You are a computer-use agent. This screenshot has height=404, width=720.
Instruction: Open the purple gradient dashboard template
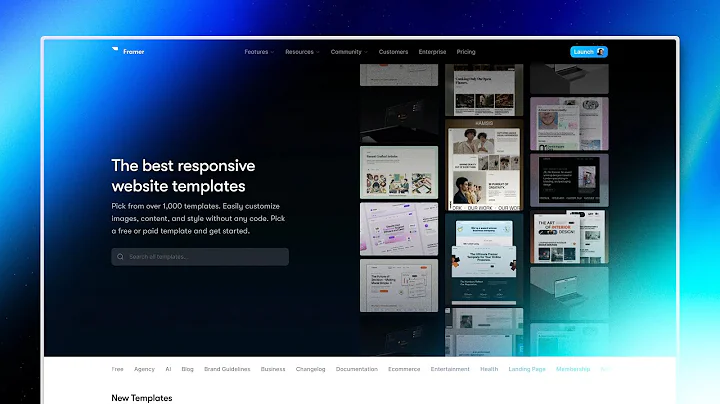pyautogui.click(x=399, y=229)
